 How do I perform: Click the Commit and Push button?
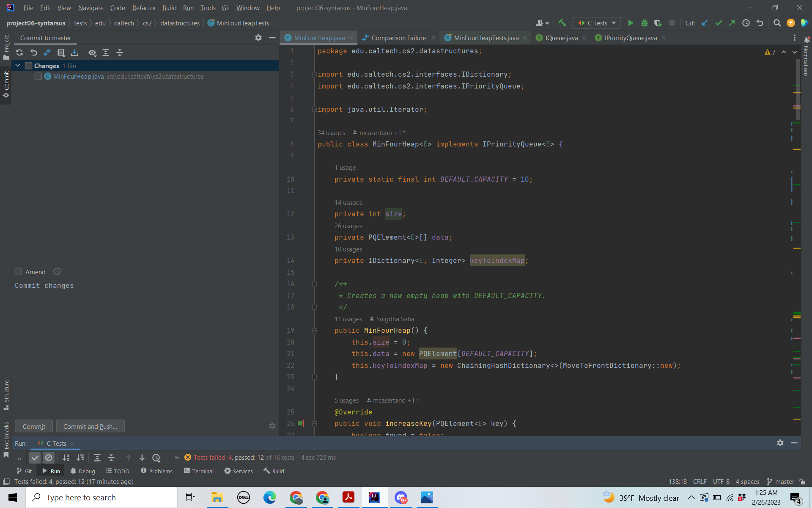[90, 426]
